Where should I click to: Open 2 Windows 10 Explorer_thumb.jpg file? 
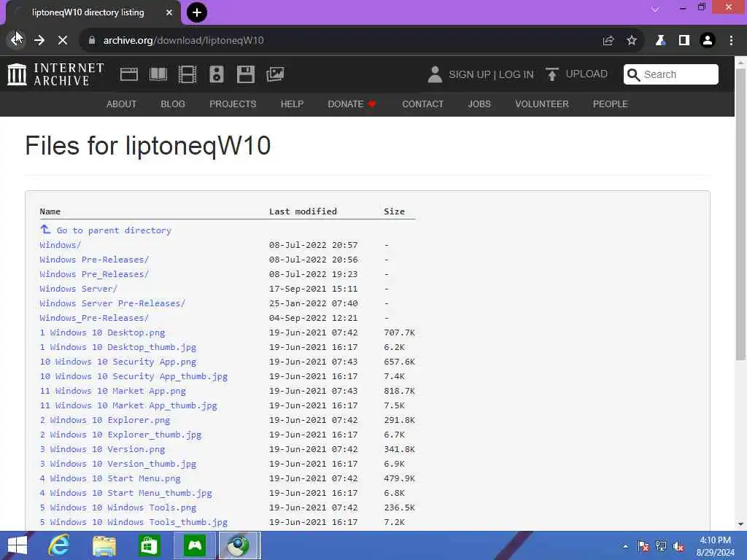click(120, 435)
